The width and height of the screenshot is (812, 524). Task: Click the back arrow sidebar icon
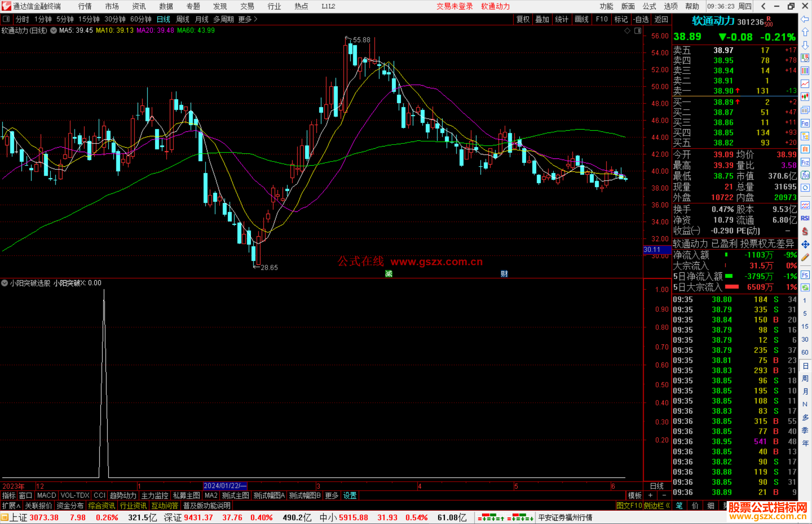[805, 19]
